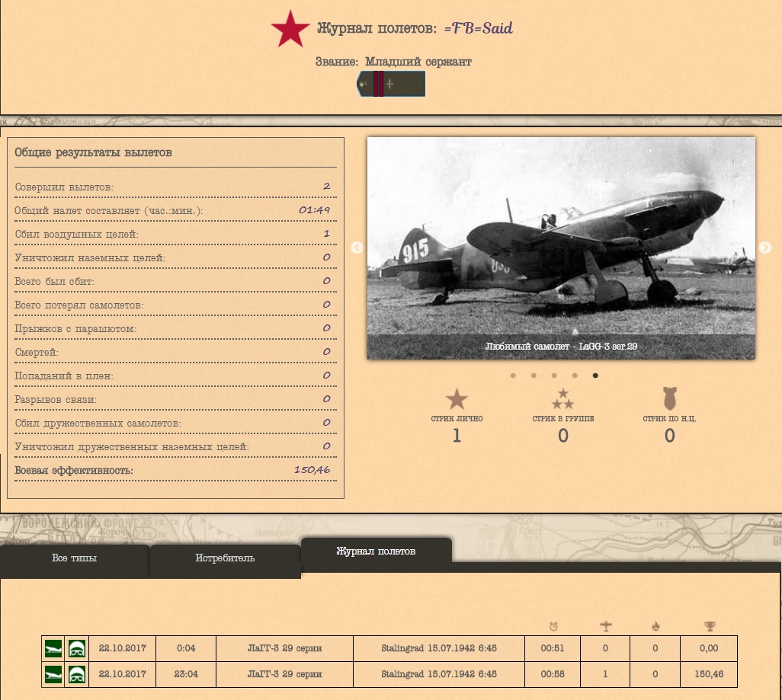
Task: Click Общие результаты вылетов heading
Action: pyautogui.click(x=93, y=152)
